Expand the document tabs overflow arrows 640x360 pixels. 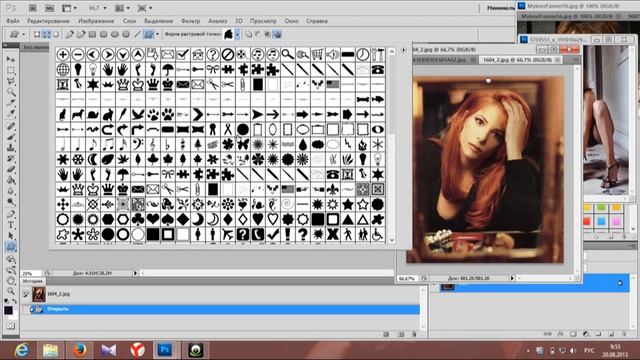(x=576, y=60)
